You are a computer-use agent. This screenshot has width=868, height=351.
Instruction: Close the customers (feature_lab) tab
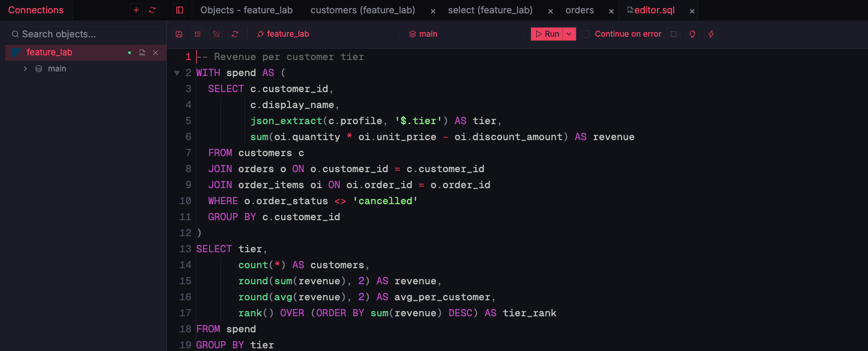(x=433, y=11)
